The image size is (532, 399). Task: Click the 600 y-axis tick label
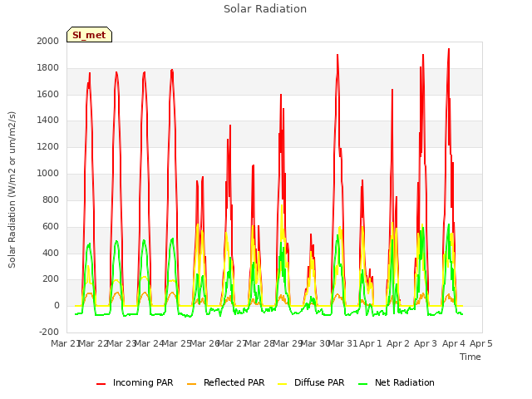[51, 226]
